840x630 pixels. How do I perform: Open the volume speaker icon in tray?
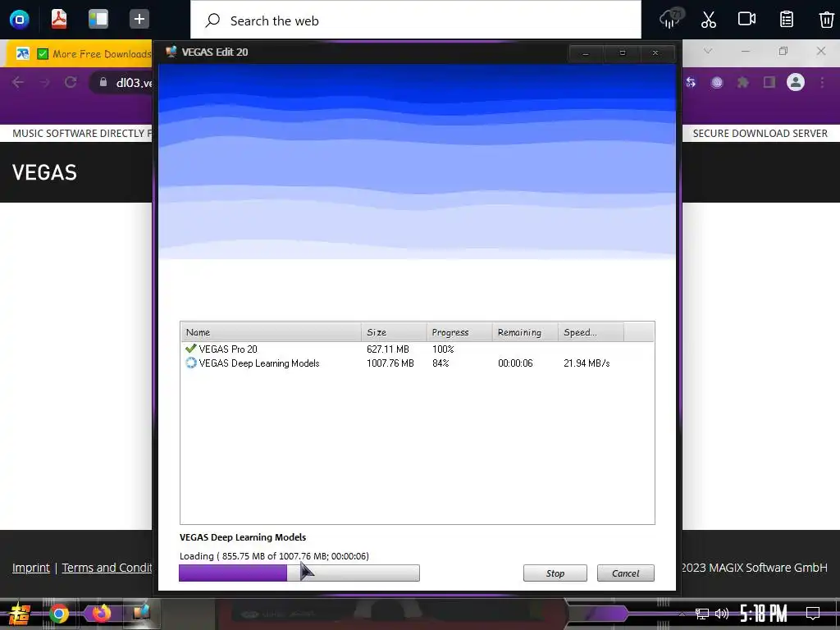722,614
